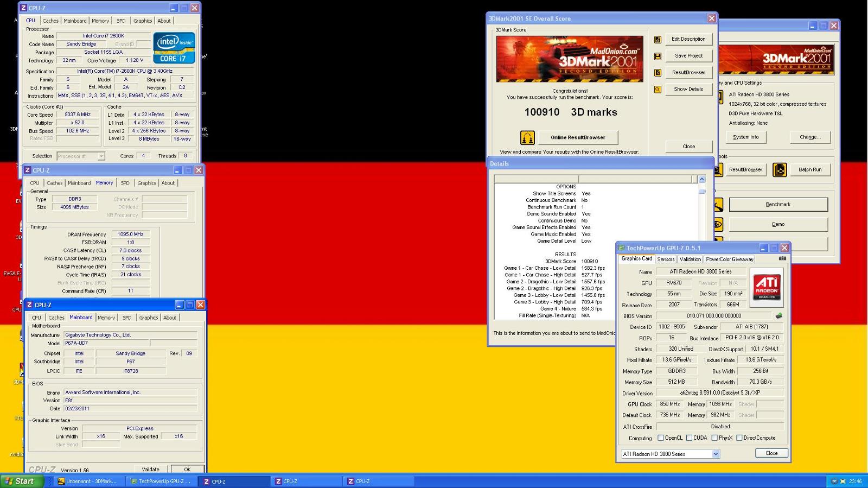Toggle the DirectCompute checkbox in GPU-Z
The height and width of the screenshot is (488, 868).
tap(739, 438)
